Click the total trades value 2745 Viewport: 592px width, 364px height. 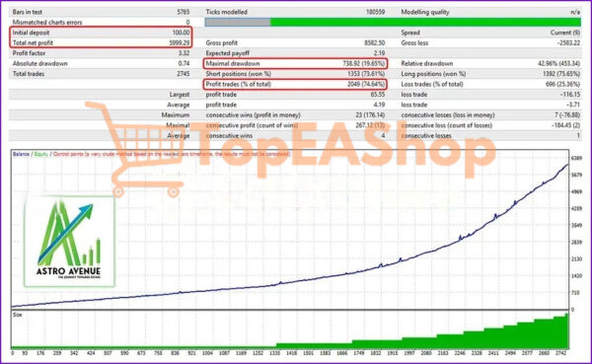[x=184, y=74]
